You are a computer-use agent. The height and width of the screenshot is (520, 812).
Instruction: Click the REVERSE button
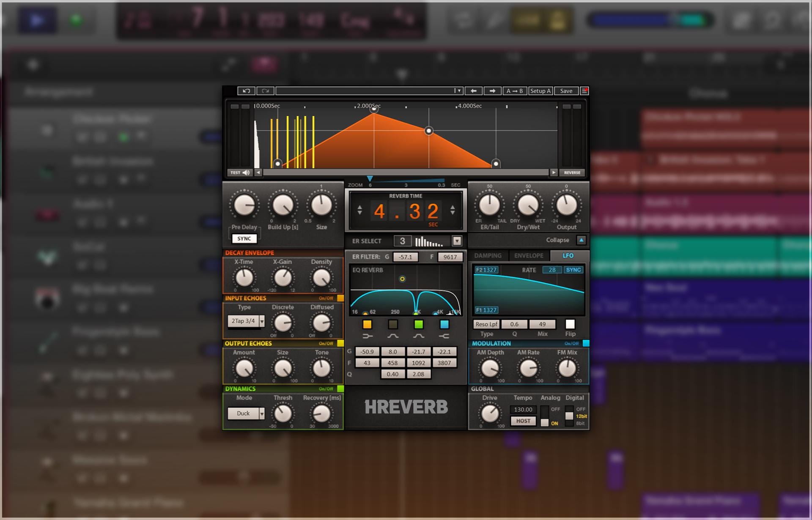(x=572, y=172)
